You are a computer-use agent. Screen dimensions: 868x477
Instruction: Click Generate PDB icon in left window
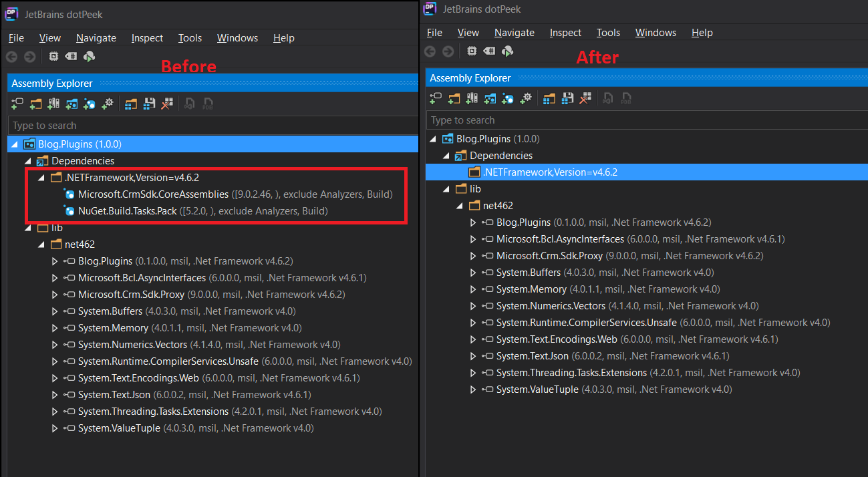coord(208,104)
